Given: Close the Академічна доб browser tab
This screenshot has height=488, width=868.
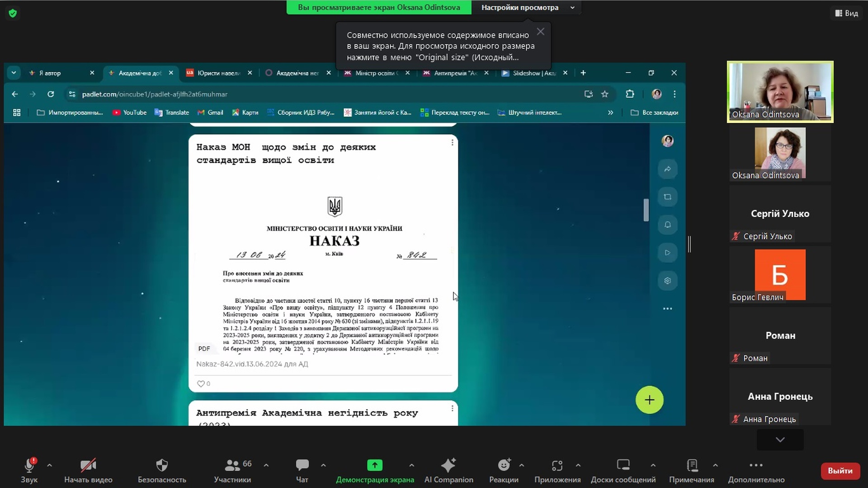Looking at the screenshot, I should pos(171,73).
